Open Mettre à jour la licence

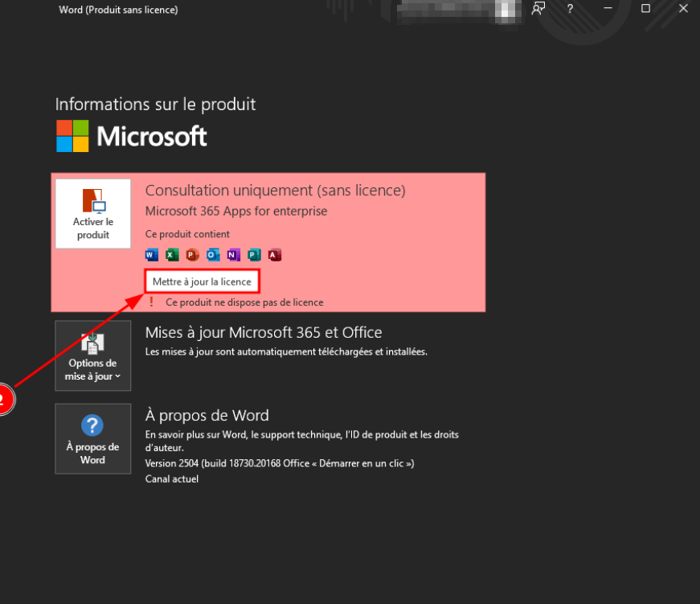tap(202, 281)
